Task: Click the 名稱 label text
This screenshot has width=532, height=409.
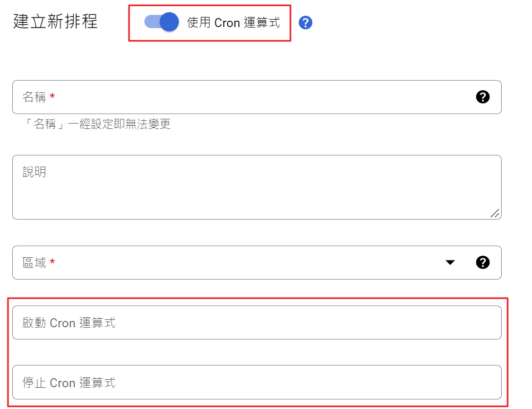Action: [34, 97]
